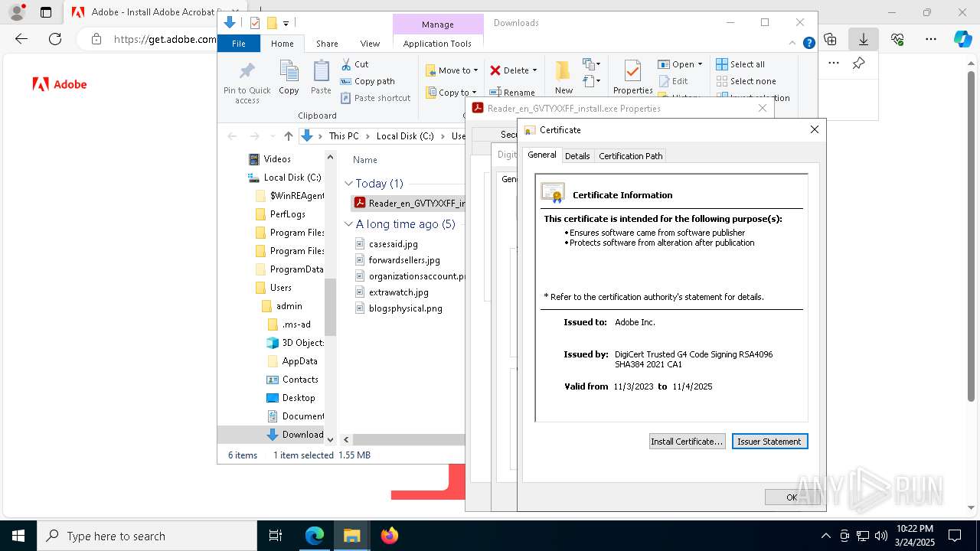Click the Rename ribbon button
This screenshot has width=980, height=551.
click(x=512, y=93)
